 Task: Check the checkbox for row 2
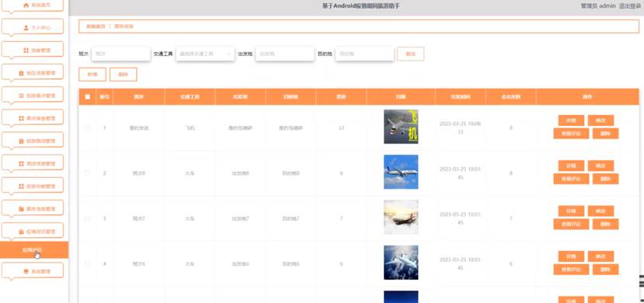click(88, 172)
